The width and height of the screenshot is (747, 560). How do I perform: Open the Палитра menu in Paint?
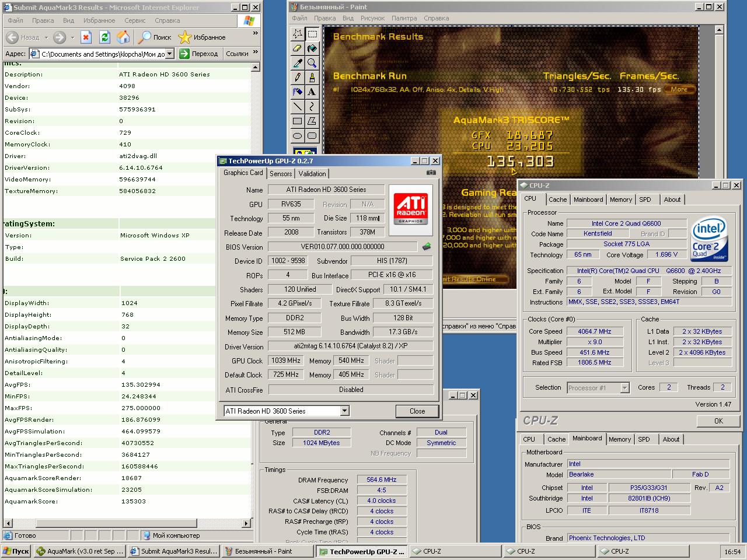tap(404, 18)
